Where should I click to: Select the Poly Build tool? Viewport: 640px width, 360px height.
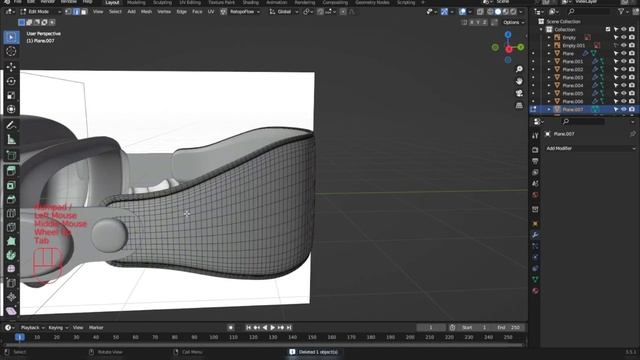pyautogui.click(x=11, y=241)
